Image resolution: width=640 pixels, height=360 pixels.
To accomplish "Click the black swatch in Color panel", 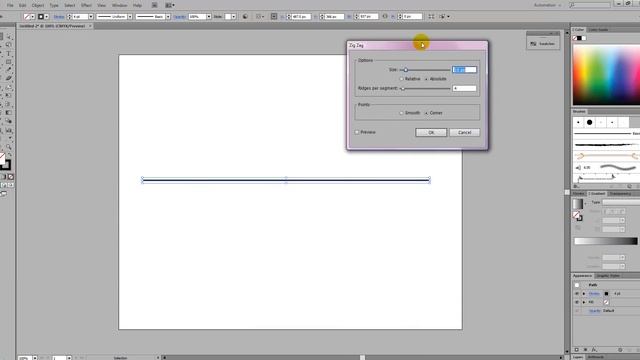I will [x=579, y=38].
